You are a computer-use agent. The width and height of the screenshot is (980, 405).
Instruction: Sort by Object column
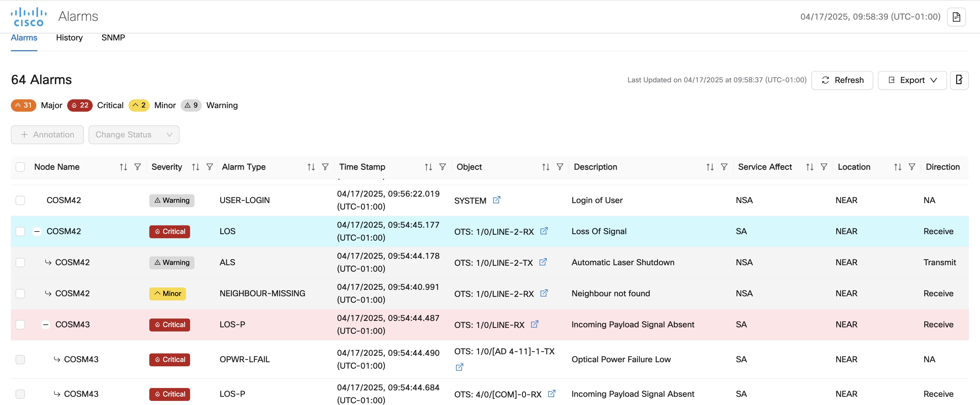click(546, 167)
